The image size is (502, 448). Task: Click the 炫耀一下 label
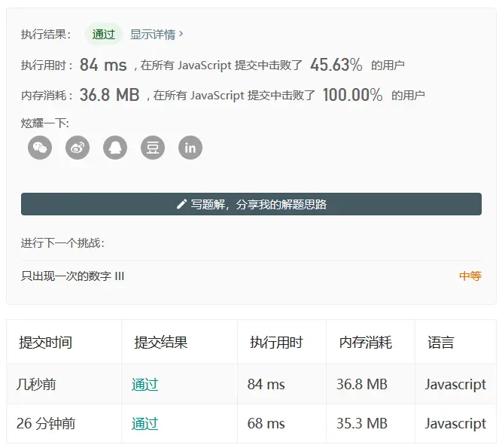45,123
